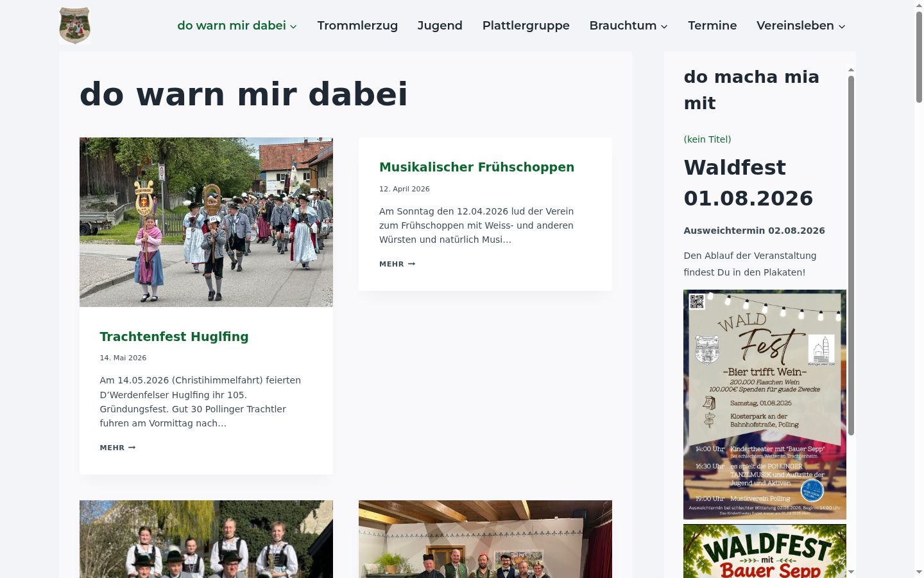Click the arrow icon next to Frühschoppen MEHR
The height and width of the screenshot is (578, 924).
tap(411, 264)
